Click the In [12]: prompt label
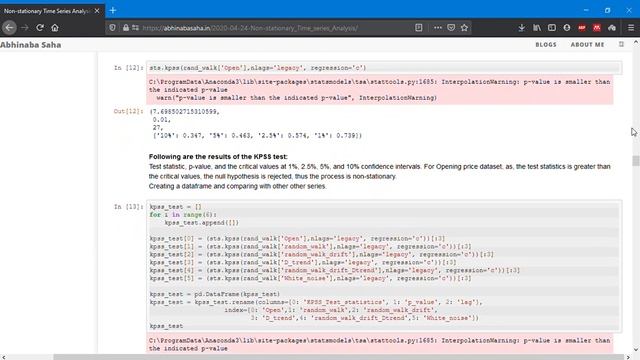This screenshot has width=640, height=360. (x=129, y=68)
